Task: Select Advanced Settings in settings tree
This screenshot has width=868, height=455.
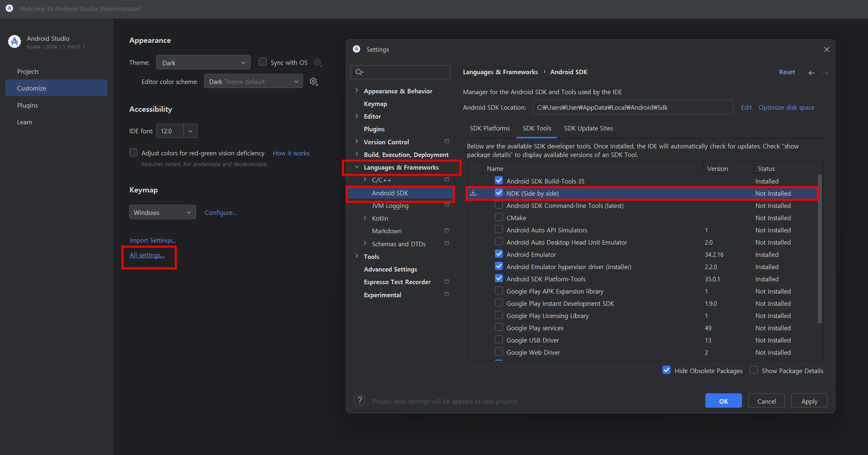Action: point(390,269)
